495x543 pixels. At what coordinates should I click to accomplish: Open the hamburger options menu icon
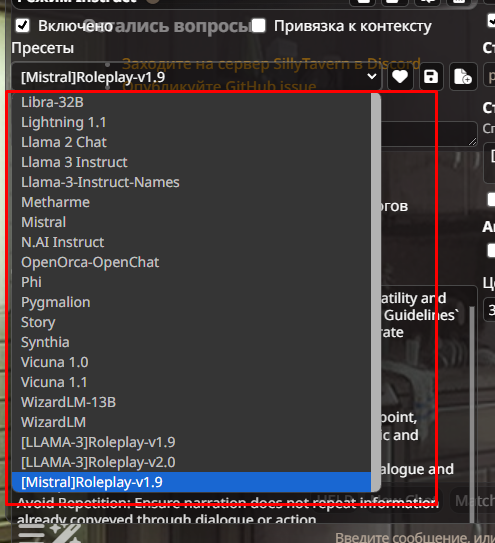tap(31, 533)
